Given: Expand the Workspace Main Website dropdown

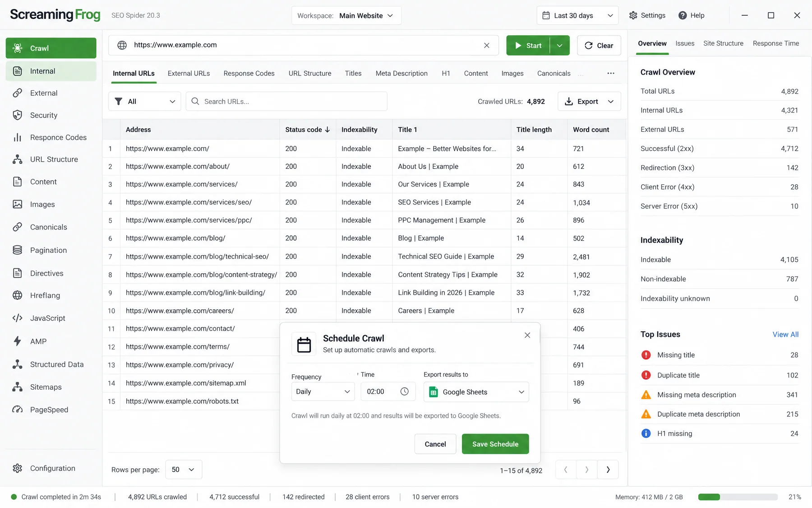Looking at the screenshot, I should tap(346, 15).
